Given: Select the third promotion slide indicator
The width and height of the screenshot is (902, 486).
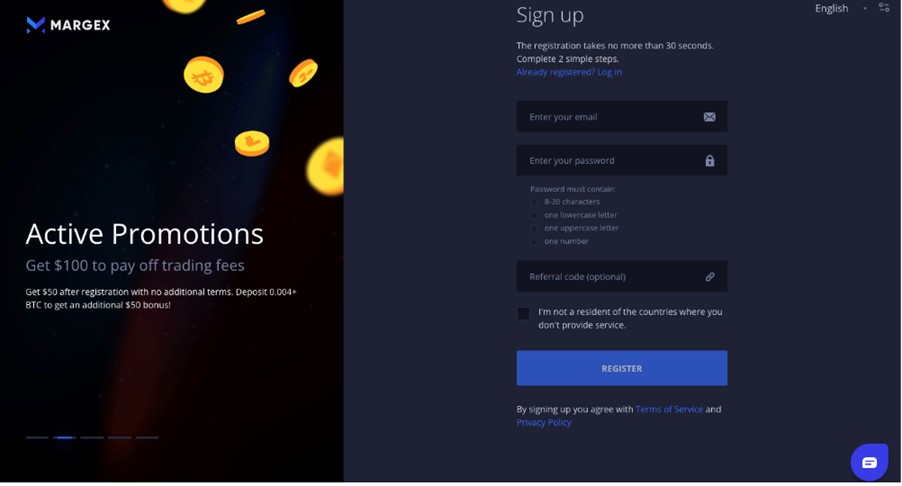Looking at the screenshot, I should (92, 437).
